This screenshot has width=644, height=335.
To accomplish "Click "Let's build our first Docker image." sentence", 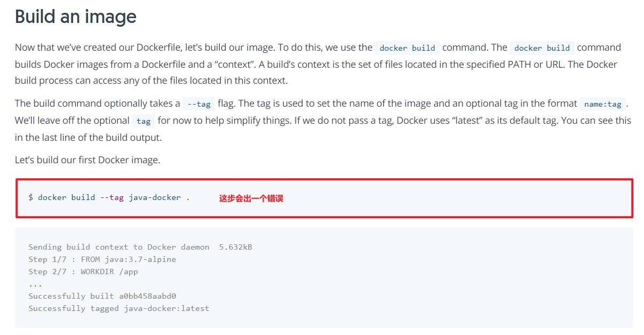I will [x=88, y=159].
